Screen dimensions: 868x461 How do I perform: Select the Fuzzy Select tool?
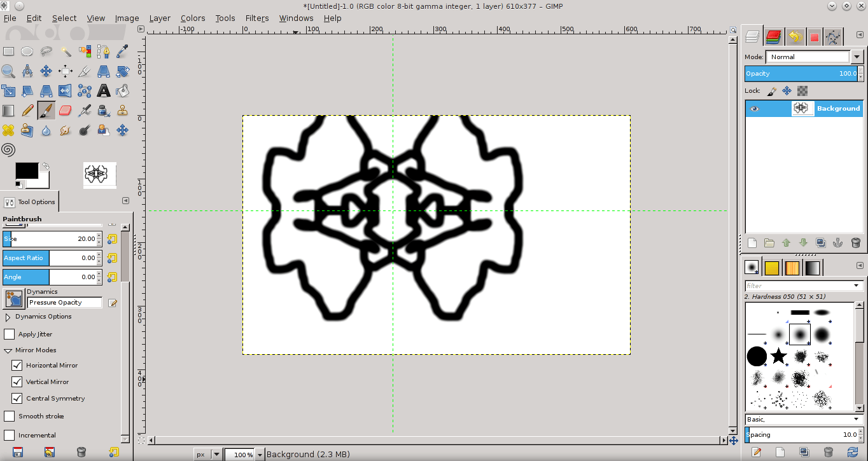point(66,52)
